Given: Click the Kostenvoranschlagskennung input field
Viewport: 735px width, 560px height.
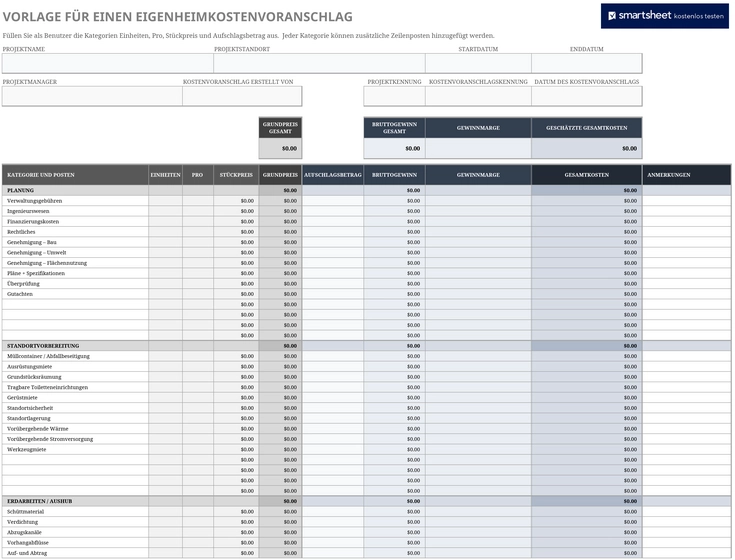Looking at the screenshot, I should (x=478, y=96).
